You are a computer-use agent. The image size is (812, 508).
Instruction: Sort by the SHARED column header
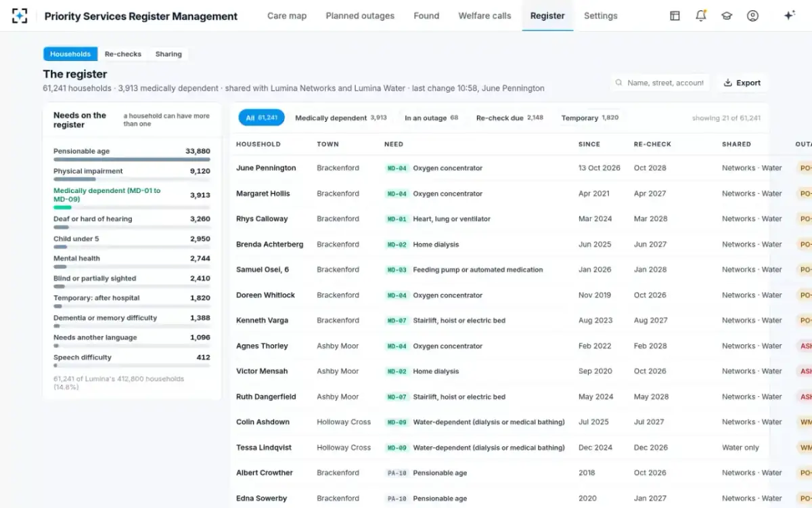[x=736, y=144]
